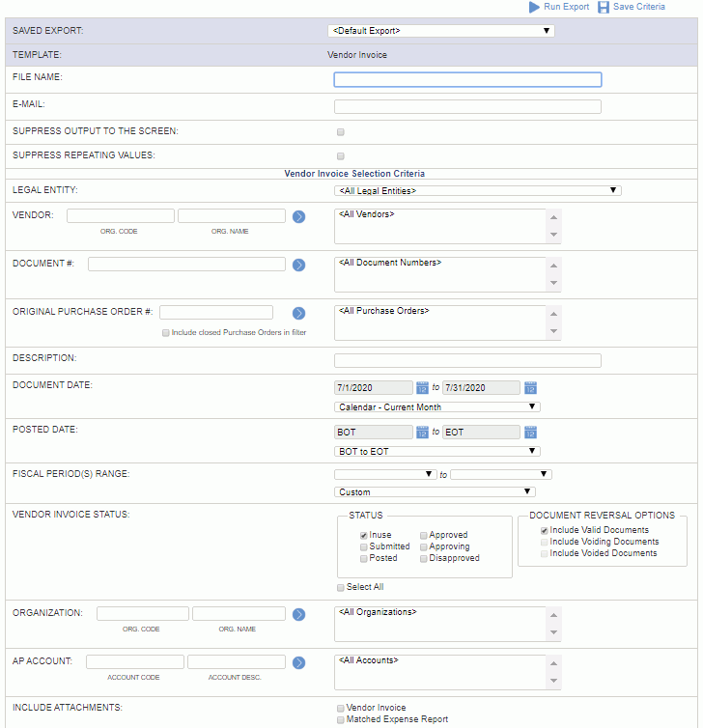
Task: Enable Include closed Purchase Orders in filter
Action: [x=165, y=333]
